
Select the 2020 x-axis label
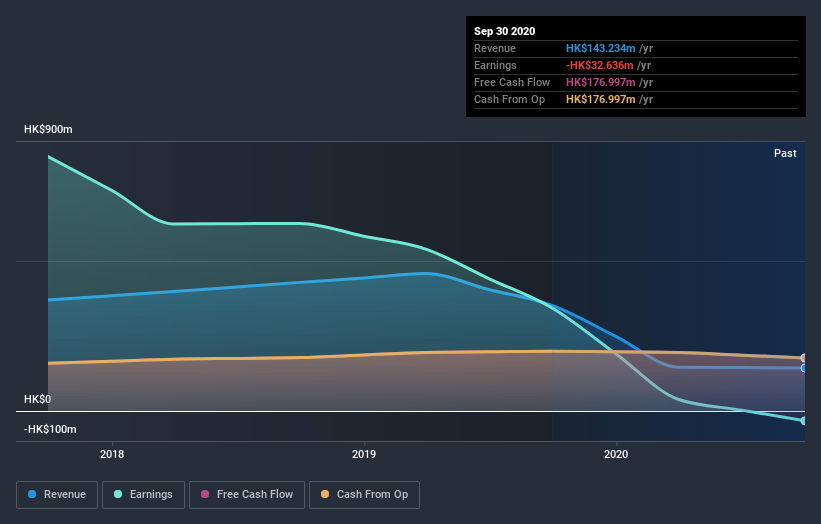click(616, 454)
